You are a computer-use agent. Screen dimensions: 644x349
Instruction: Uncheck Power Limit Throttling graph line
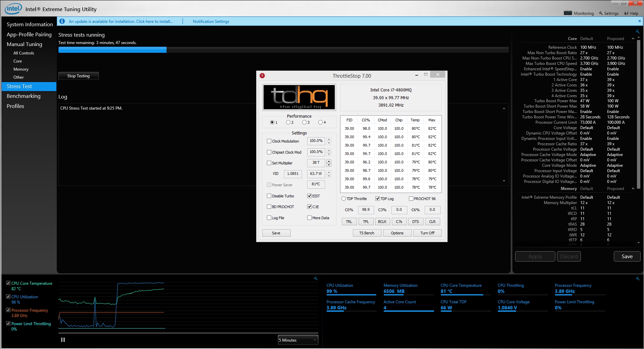[8, 323]
